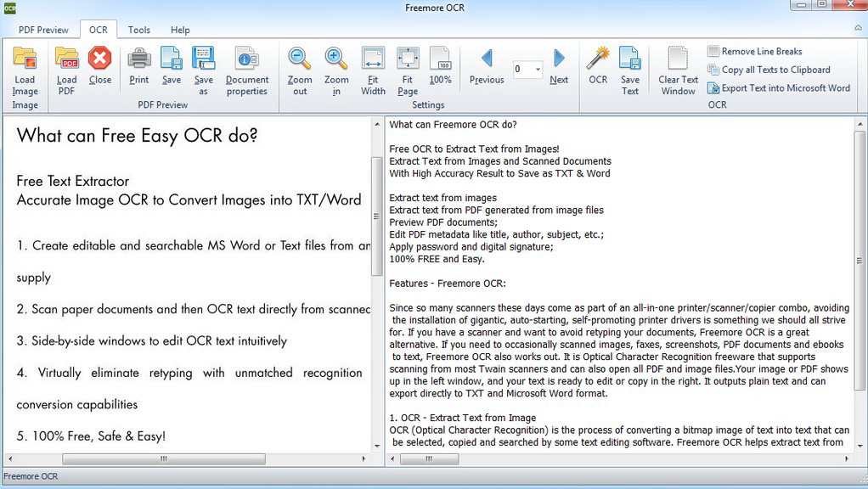Screen dimensions: 868x489
Task: Click the 'Freemore OCR' status bar text
Action: coord(31,476)
